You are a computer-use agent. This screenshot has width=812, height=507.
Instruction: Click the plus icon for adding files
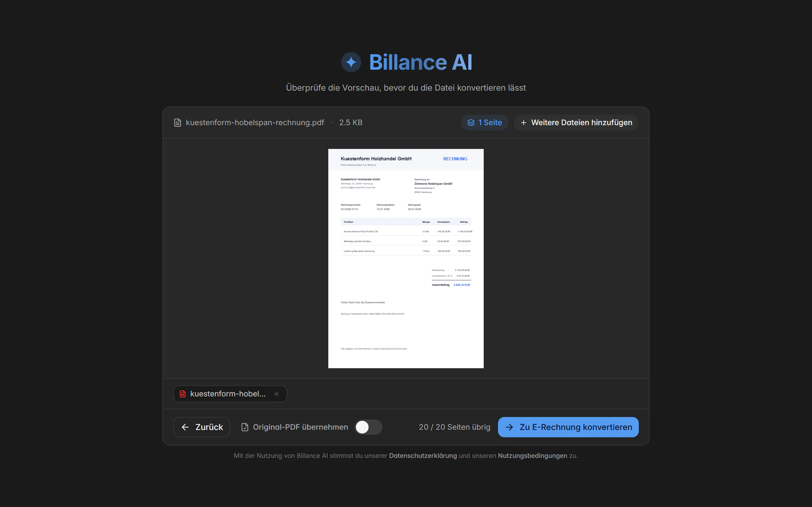[523, 123]
